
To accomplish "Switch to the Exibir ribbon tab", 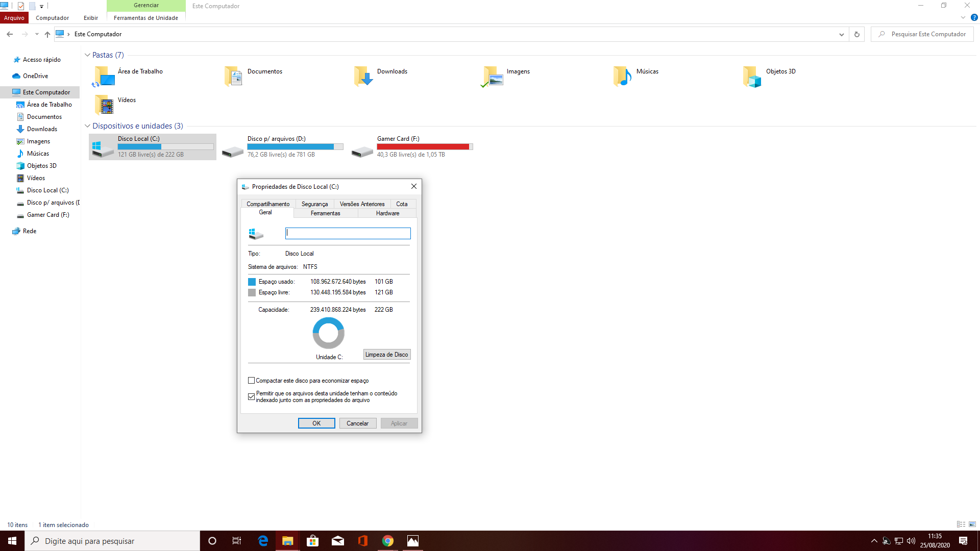I will 91,18.
